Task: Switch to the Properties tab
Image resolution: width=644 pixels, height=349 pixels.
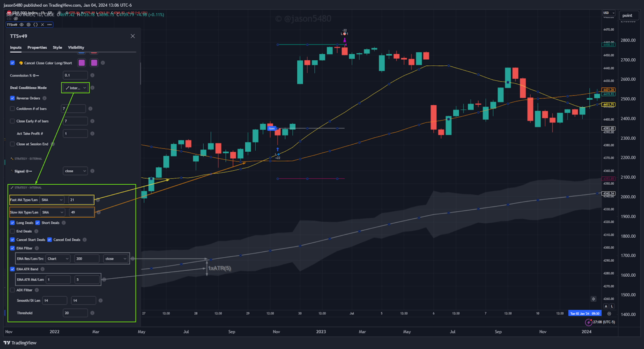Action: point(37,47)
